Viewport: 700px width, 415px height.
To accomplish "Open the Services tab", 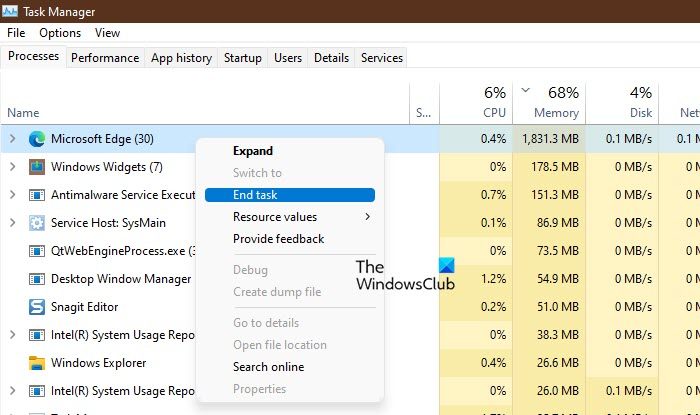I will point(382,58).
